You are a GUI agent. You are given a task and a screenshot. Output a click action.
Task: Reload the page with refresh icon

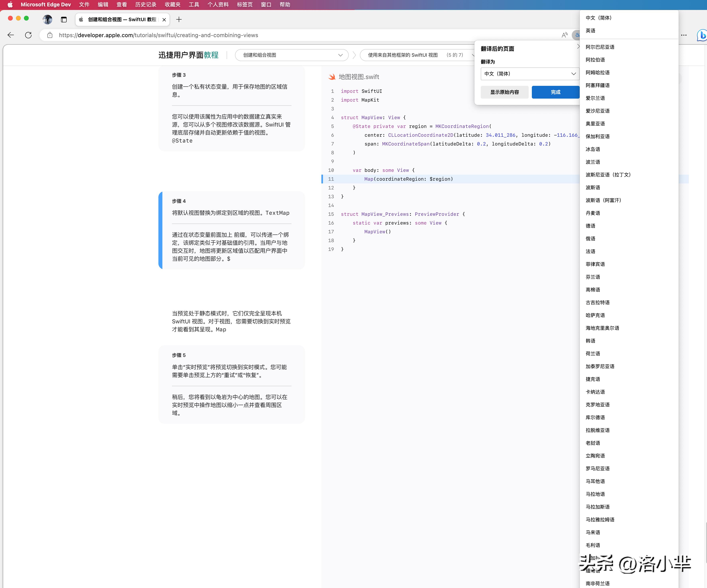click(28, 35)
